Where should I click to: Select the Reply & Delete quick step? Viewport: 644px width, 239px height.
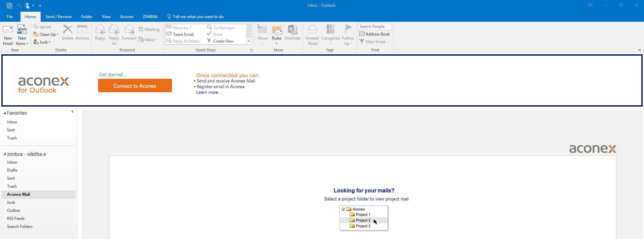point(183,41)
